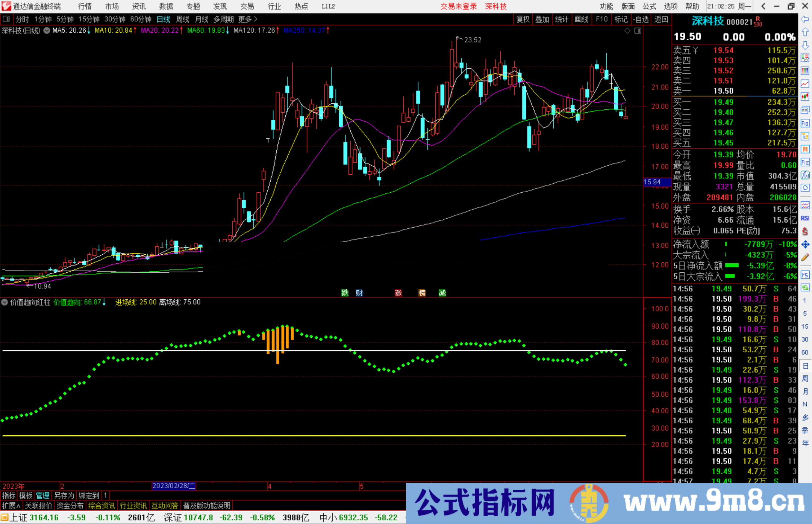812x524 pixels.
Task: Select the 1-minute period in right sidebar
Action: tap(804, 301)
